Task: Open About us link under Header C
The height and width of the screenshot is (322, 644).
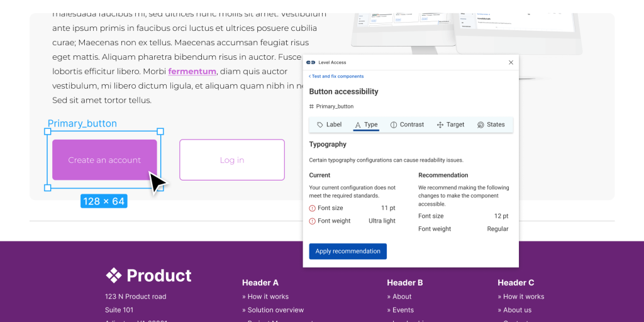Action: 517,310
